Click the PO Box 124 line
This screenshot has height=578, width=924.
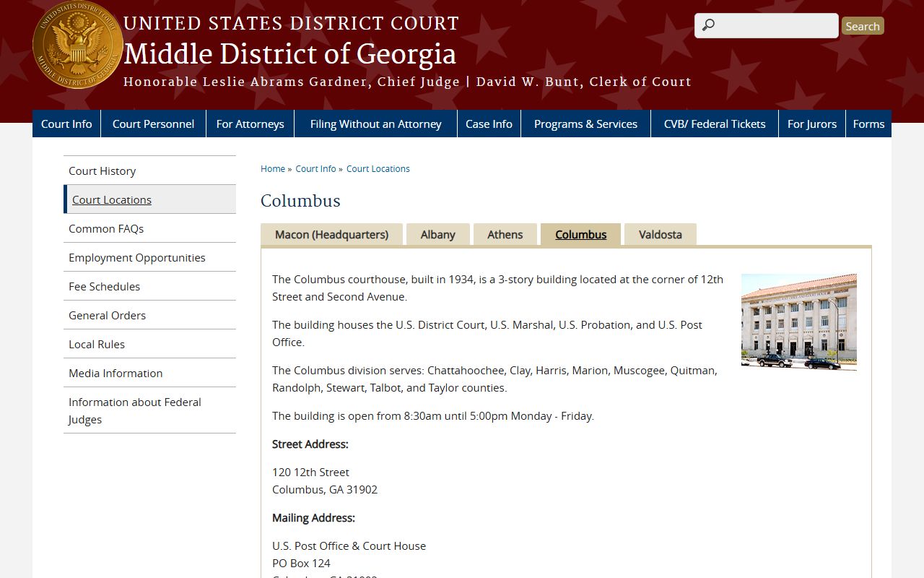pyautogui.click(x=301, y=563)
